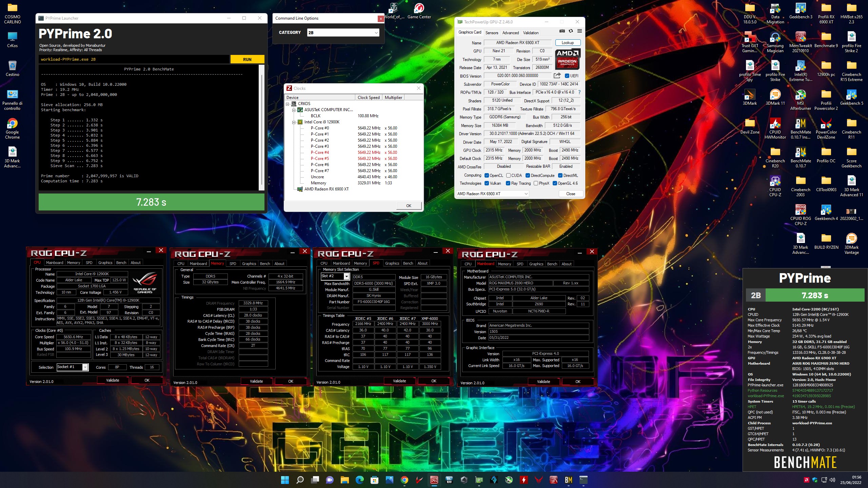Open the Cestino recycle bin icon
Screen dimensions: 868x488
pyautogui.click(x=12, y=68)
